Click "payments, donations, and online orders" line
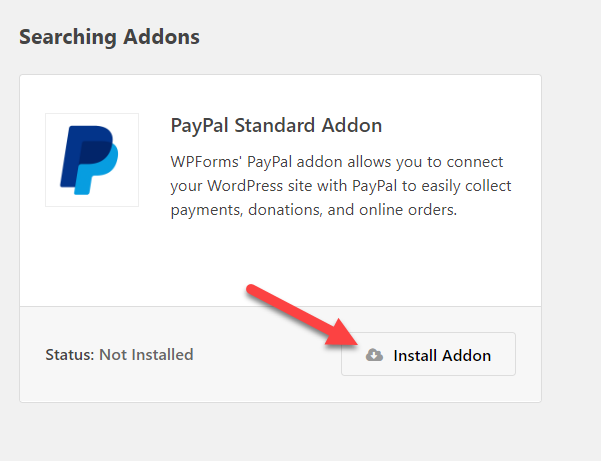This screenshot has width=601, height=461. [x=314, y=210]
